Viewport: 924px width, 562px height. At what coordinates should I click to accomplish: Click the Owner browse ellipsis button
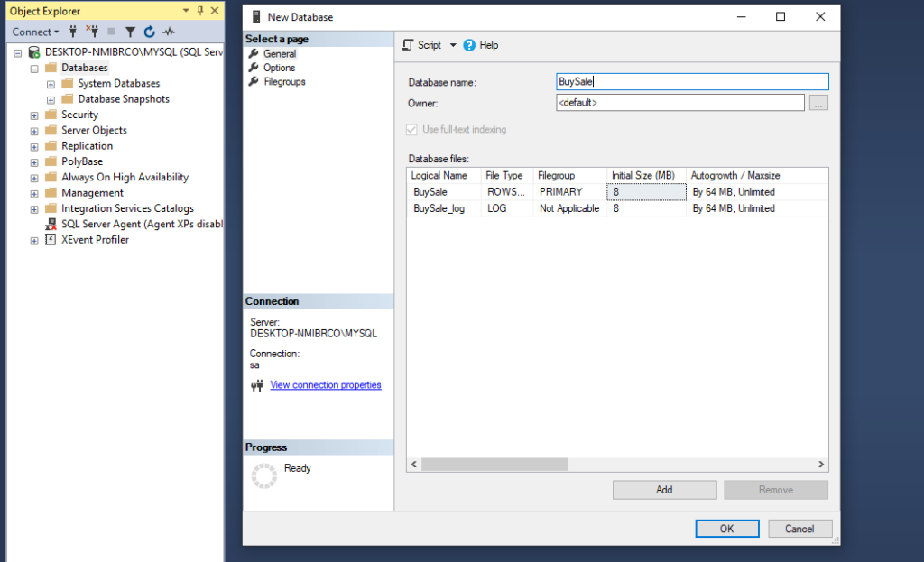coord(818,102)
